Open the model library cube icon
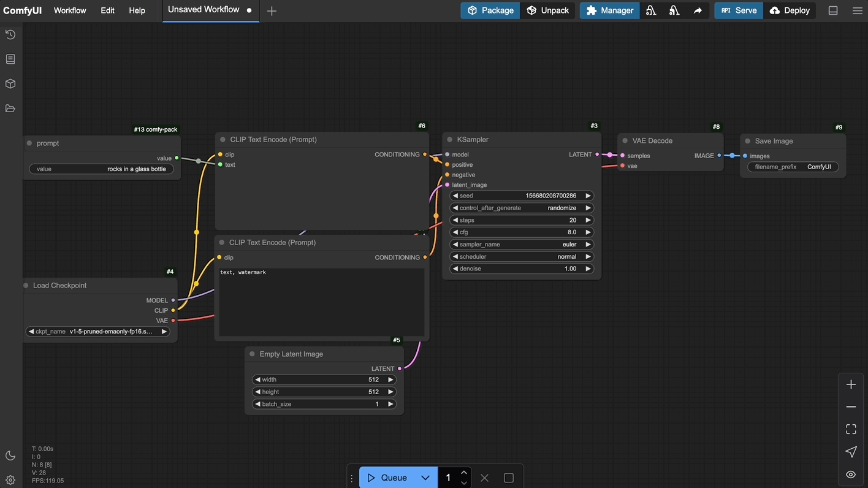This screenshot has height=488, width=868. click(10, 84)
